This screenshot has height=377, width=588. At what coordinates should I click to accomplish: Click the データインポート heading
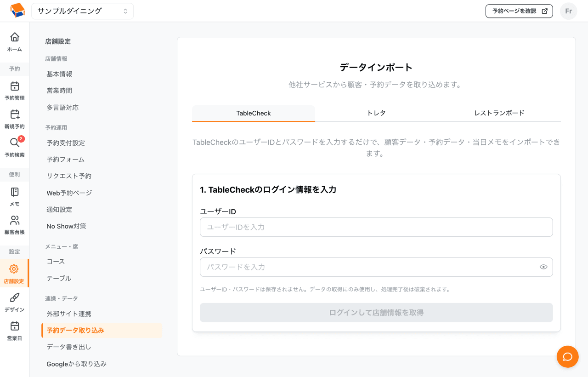pos(376,68)
